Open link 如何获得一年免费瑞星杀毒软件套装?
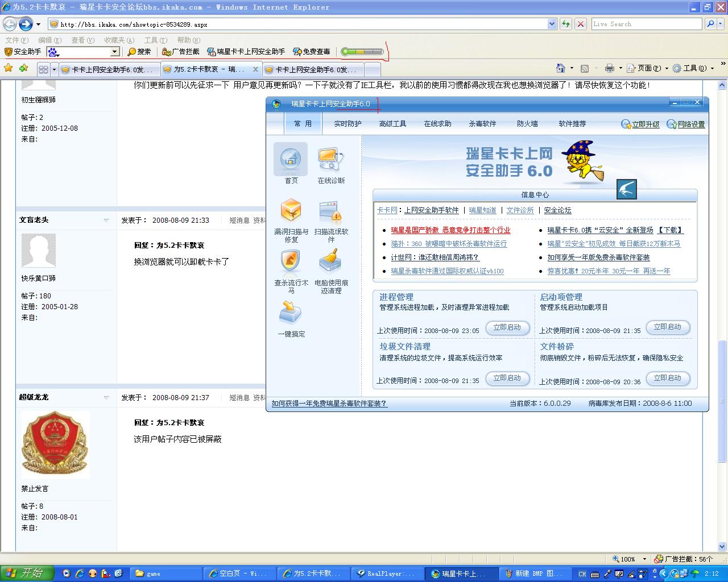This screenshot has height=582, width=728. point(329,404)
